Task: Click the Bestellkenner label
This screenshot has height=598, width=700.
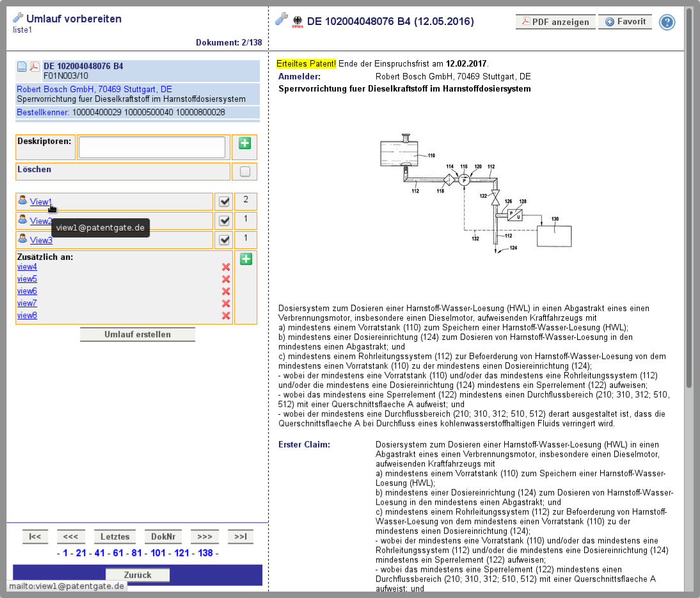Action: [x=43, y=113]
